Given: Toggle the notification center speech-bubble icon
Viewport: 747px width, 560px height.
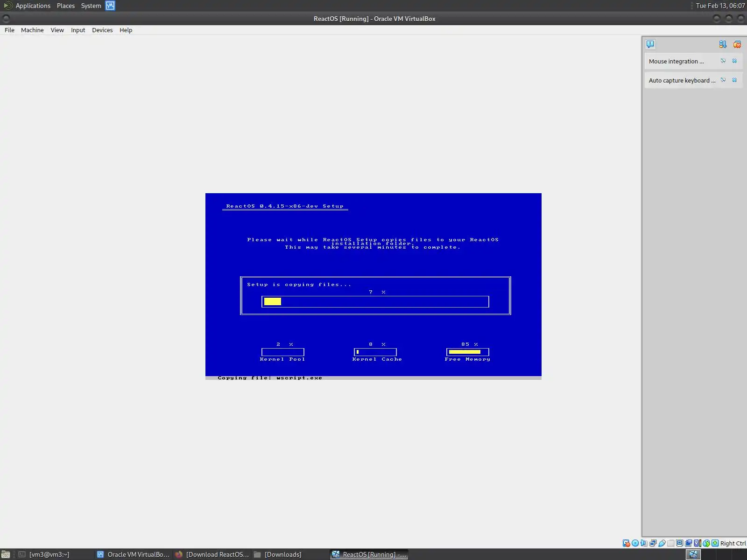Looking at the screenshot, I should click(650, 44).
